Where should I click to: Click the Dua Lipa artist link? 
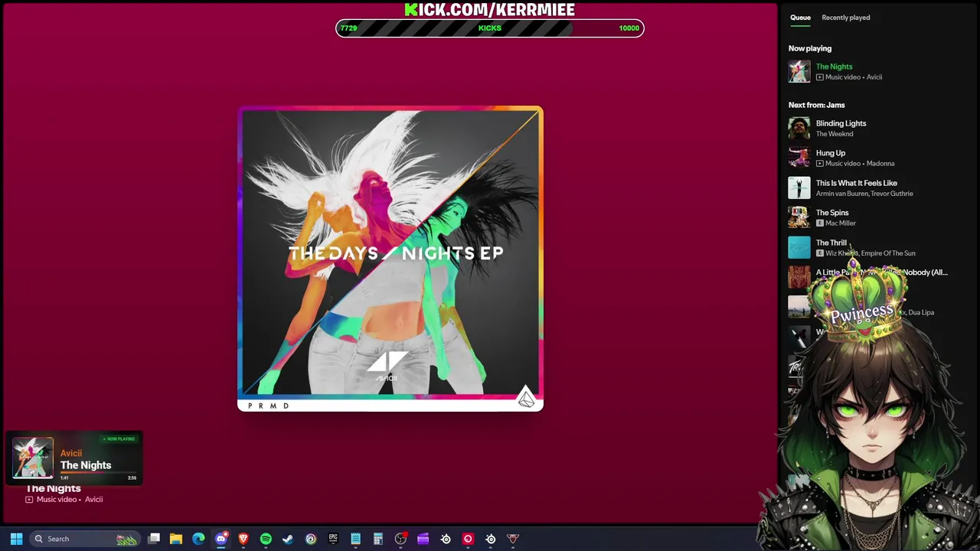[x=921, y=312]
